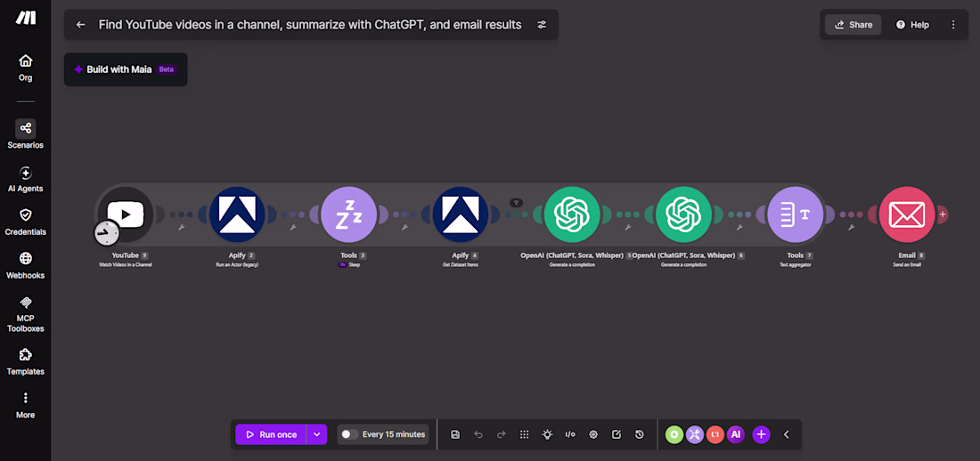Open the Tools Sleep module

(348, 214)
